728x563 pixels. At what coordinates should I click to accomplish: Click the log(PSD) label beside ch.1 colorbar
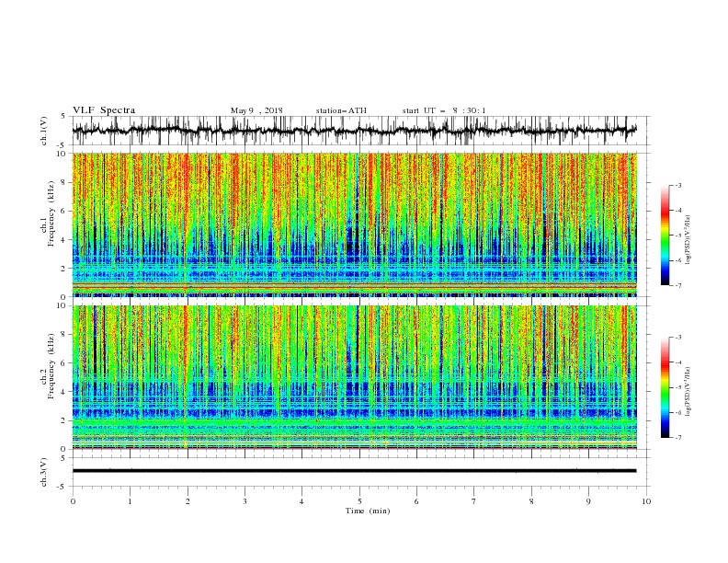coord(688,240)
